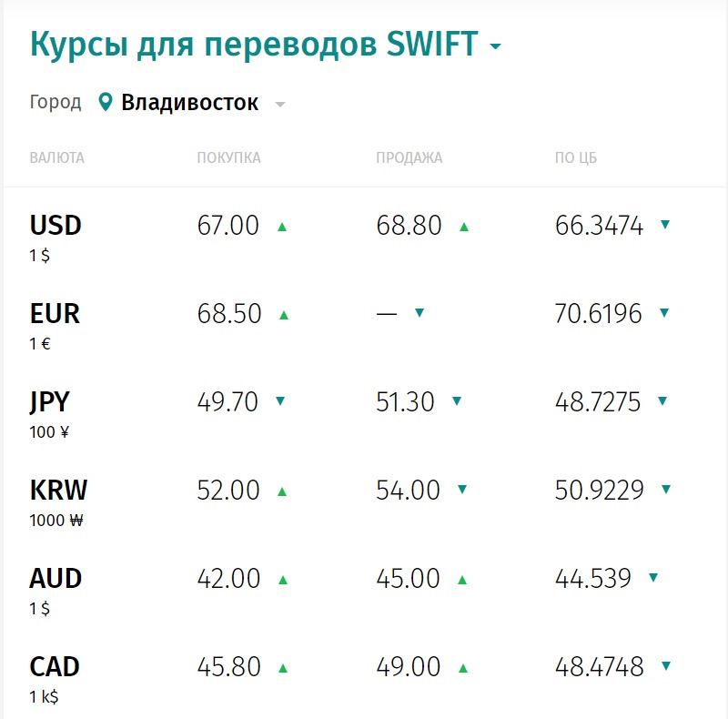Click the По ЦБ column header
728x719 pixels.
576,158
